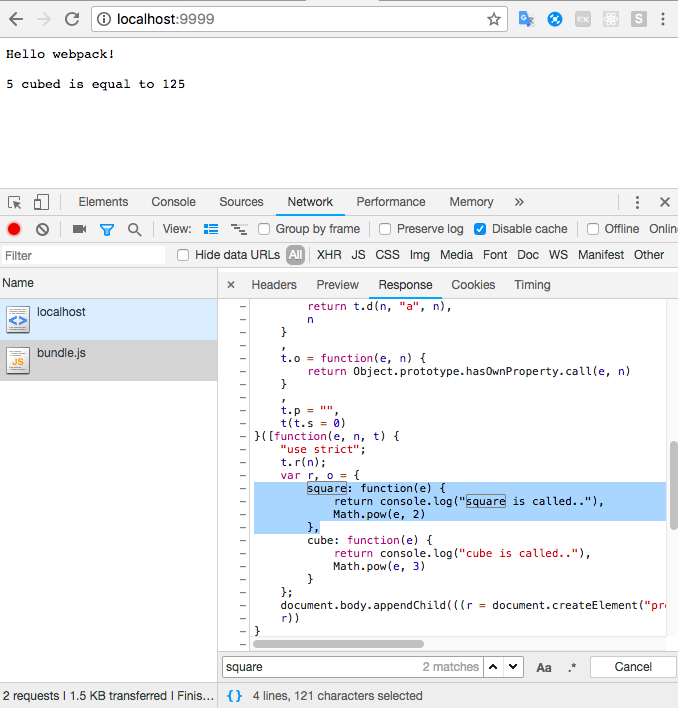
Task: Toggle the network filter funnel icon
Action: click(107, 229)
